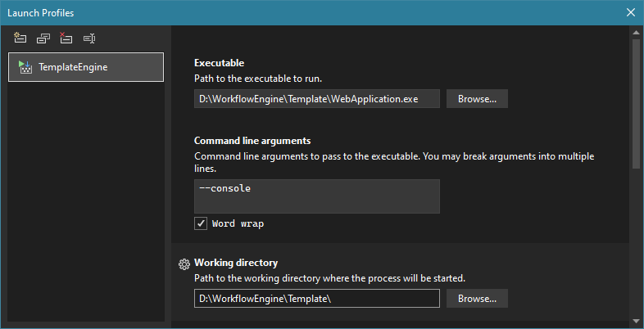Image resolution: width=644 pixels, height=329 pixels.
Task: Uncheck the Word wrap checkbox
Action: pyautogui.click(x=201, y=223)
